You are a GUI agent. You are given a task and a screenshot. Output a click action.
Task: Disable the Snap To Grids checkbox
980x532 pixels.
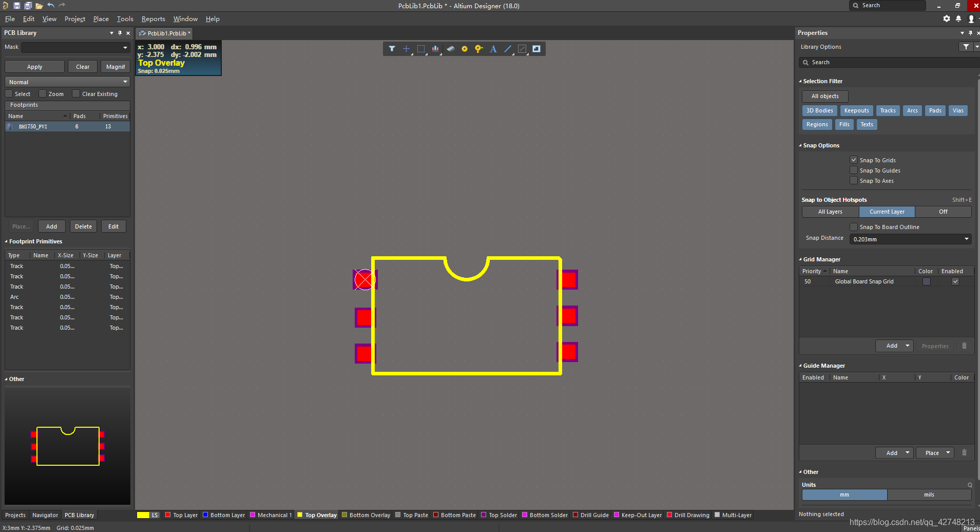(x=853, y=160)
